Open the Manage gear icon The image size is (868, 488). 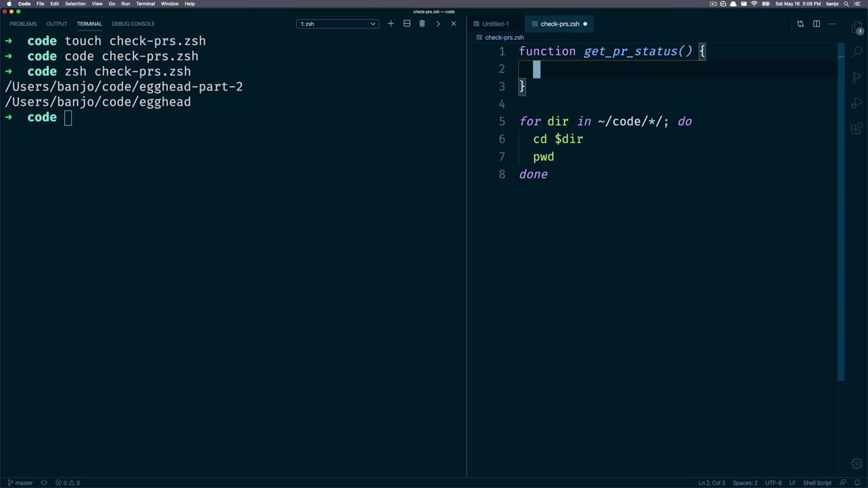pos(856,464)
